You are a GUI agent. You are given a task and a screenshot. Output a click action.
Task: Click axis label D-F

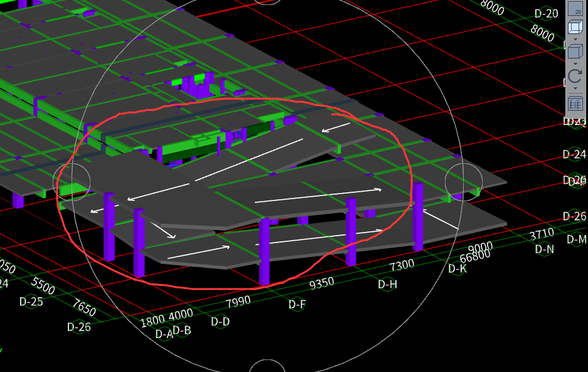[297, 304]
